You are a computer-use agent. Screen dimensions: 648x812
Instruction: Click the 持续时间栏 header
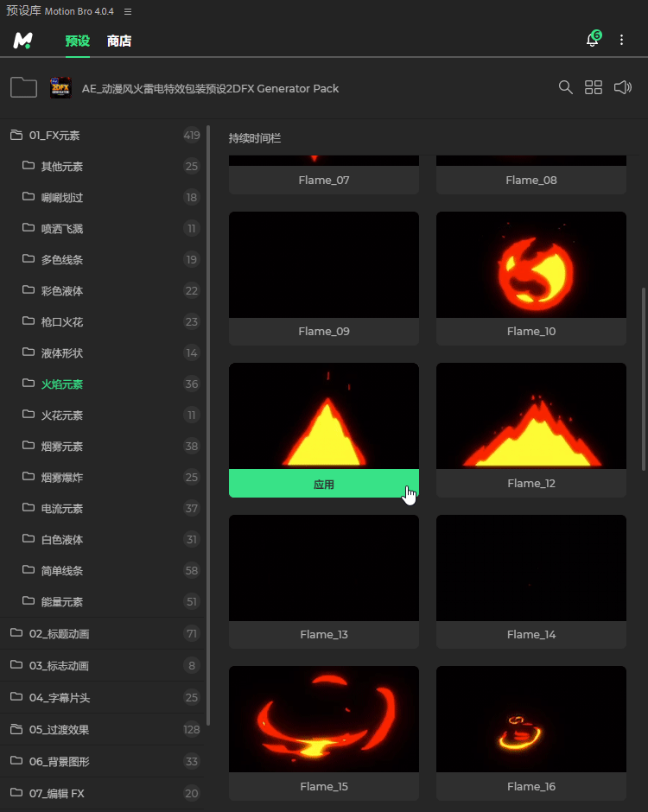coord(255,138)
